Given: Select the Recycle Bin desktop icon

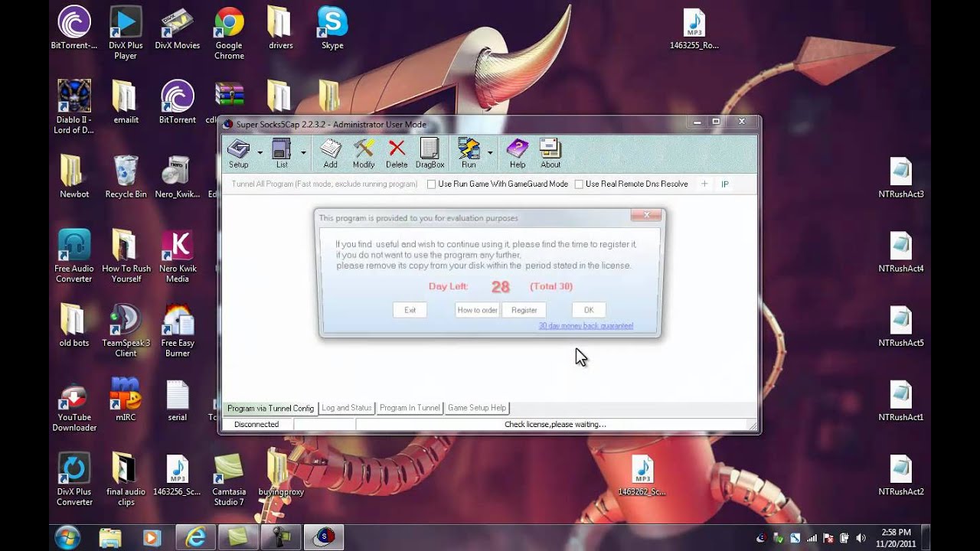Looking at the screenshot, I should click(x=126, y=177).
